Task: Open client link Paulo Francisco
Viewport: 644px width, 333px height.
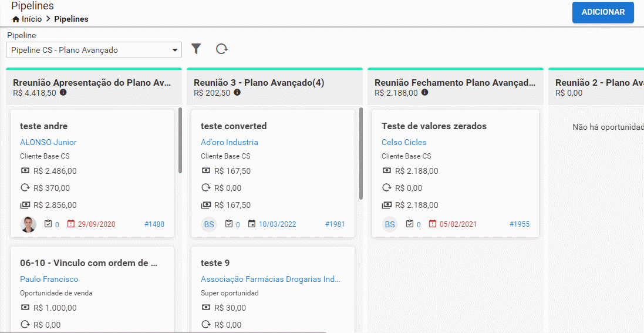Action: (x=49, y=279)
